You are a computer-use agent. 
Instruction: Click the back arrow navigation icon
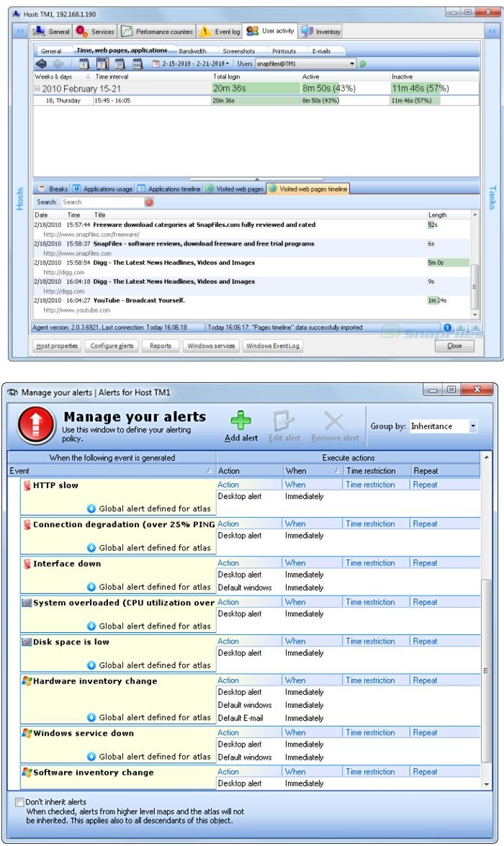tap(42, 64)
